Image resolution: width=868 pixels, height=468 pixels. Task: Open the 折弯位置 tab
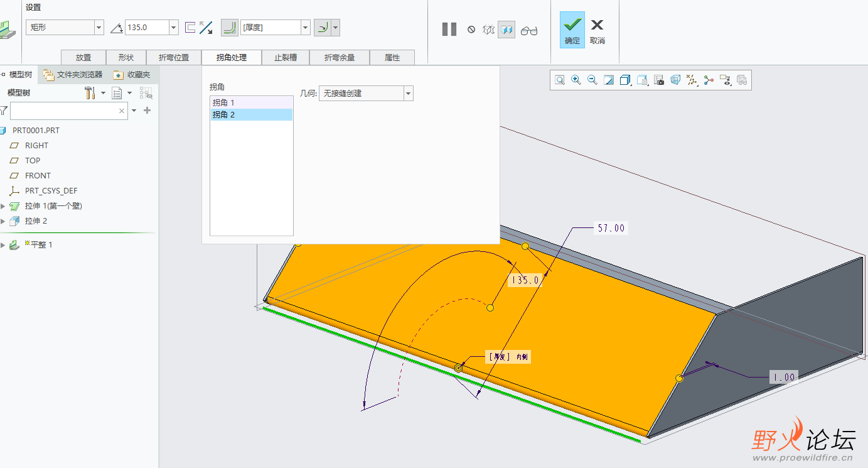pos(174,57)
